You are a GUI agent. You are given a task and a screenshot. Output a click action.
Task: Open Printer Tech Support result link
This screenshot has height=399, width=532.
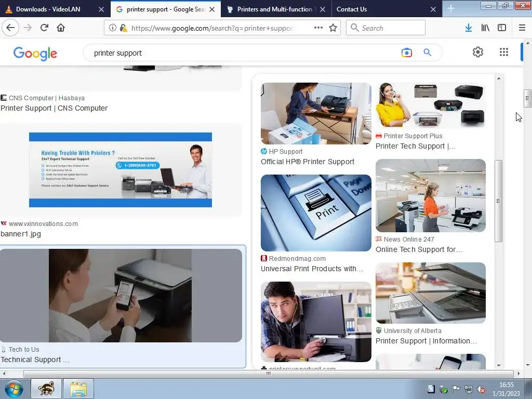pyautogui.click(x=415, y=146)
